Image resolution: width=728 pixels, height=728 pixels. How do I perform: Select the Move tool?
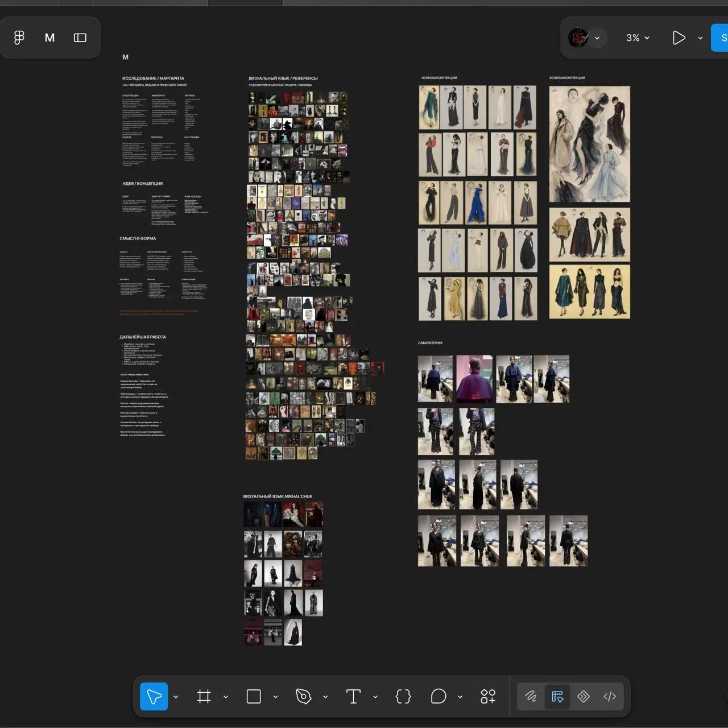click(154, 696)
